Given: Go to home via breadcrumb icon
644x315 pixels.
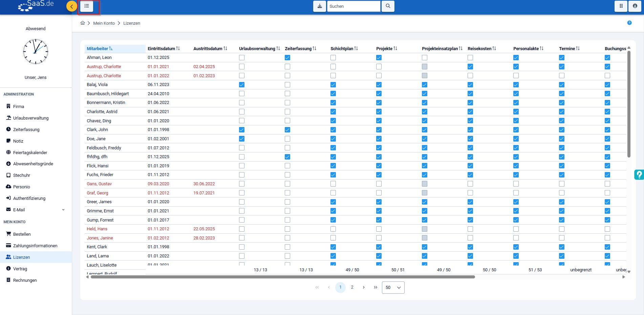Looking at the screenshot, I should tap(83, 23).
